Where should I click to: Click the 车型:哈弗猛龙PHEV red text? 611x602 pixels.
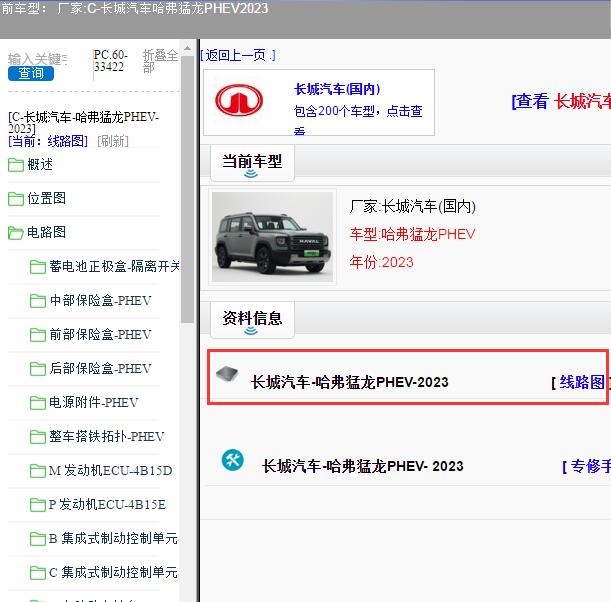tap(412, 234)
